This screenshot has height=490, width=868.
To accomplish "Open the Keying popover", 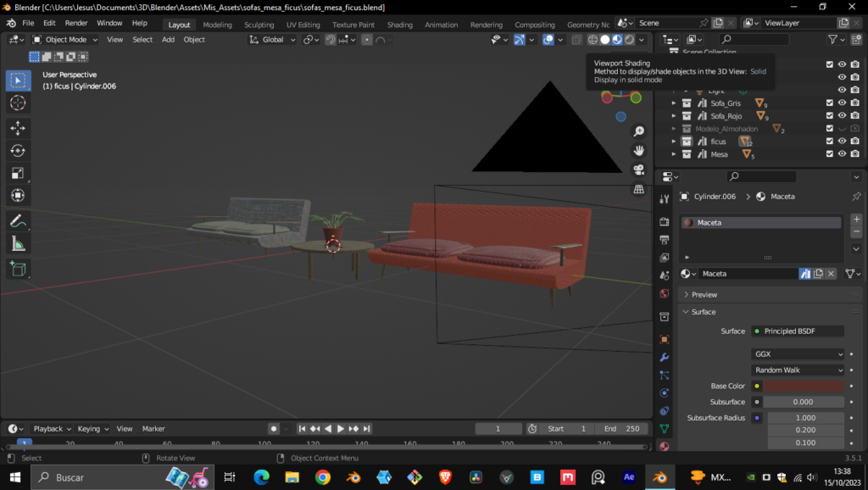I will click(93, 429).
